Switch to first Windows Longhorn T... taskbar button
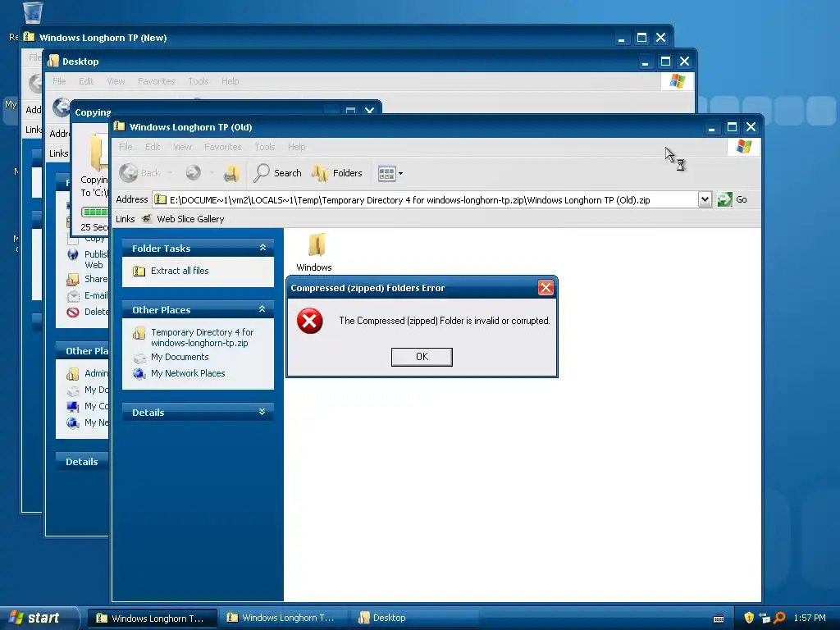Screen dimensions: 840x630 point(152,619)
